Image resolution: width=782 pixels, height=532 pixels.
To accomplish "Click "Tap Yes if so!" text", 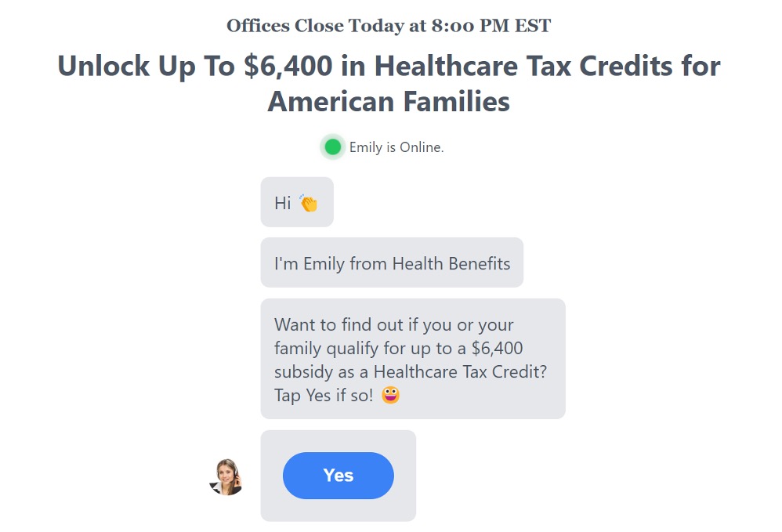I will point(324,396).
